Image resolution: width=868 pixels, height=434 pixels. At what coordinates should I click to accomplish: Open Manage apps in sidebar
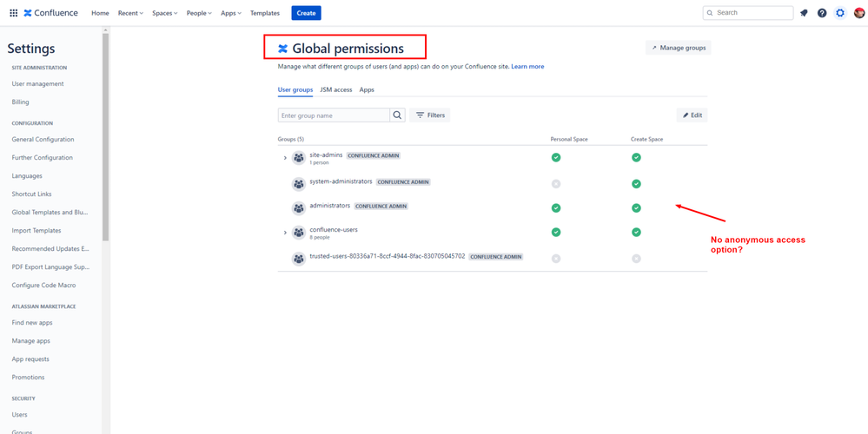[31, 340]
